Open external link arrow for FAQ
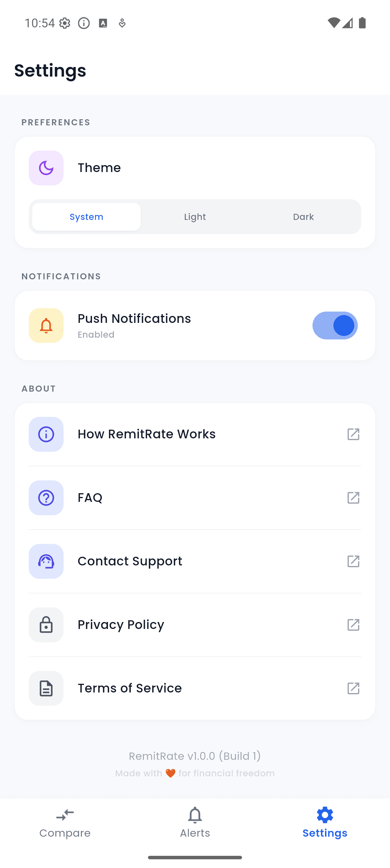Viewport: 390px width, 868px height. (x=353, y=498)
